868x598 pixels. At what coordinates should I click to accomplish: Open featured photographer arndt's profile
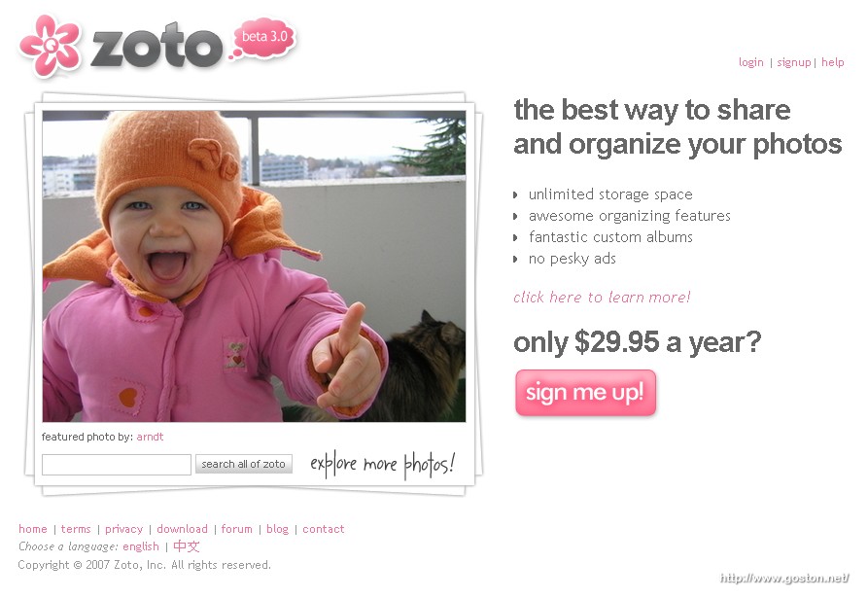[x=150, y=437]
